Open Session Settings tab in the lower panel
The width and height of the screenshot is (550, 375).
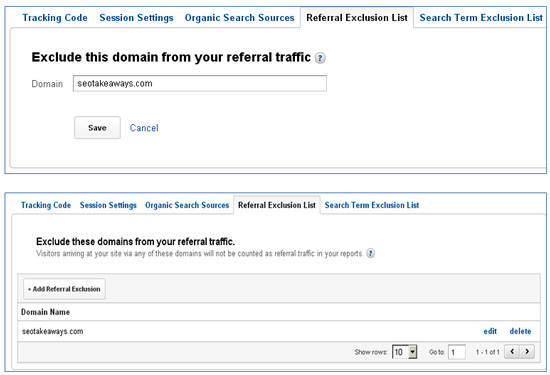108,205
